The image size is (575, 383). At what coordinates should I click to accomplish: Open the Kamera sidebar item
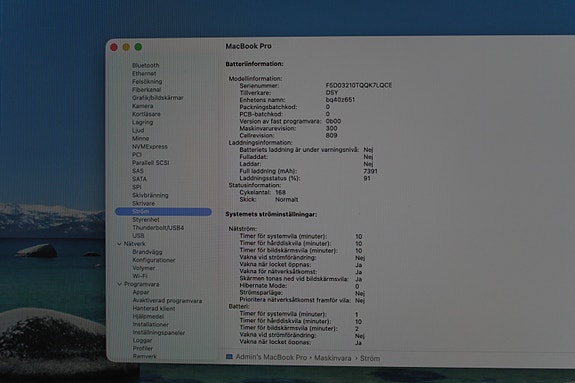143,106
